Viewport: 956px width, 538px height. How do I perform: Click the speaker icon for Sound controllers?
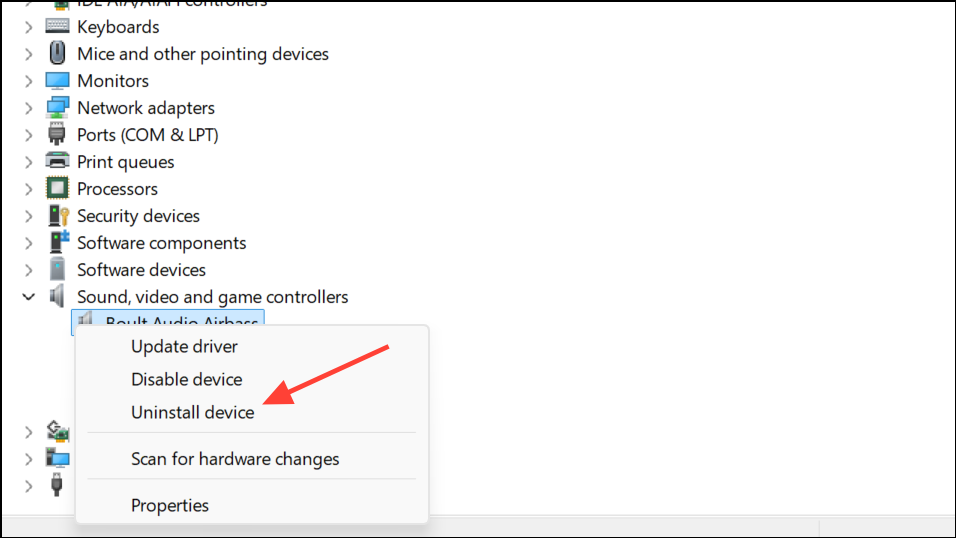click(x=57, y=296)
